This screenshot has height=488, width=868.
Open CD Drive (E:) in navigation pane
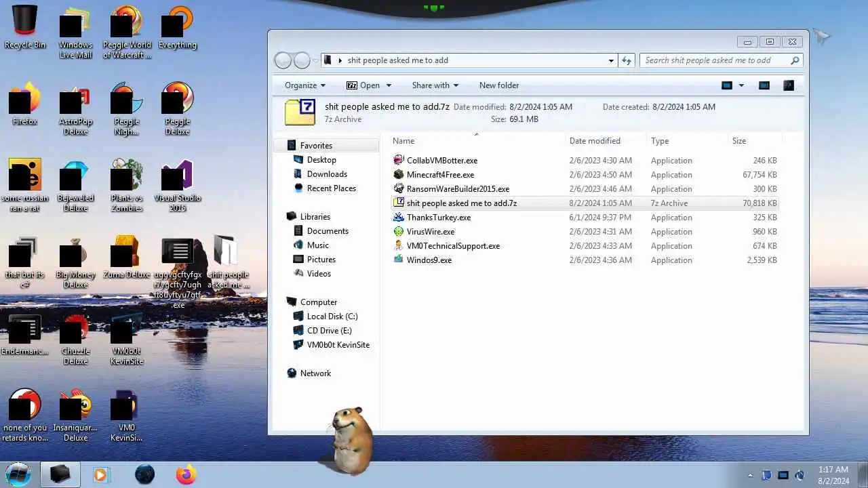(x=329, y=331)
